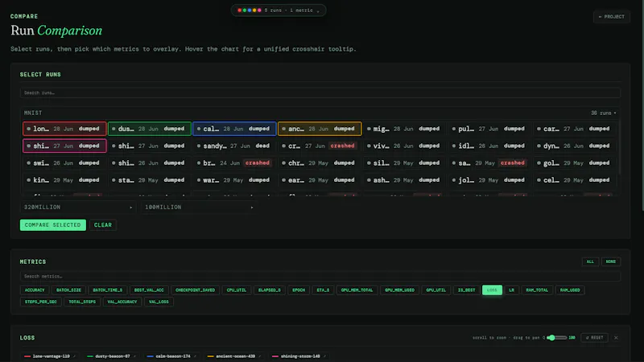
Task: Deselect the red lon… 28 Jun run
Action: [x=64, y=129]
